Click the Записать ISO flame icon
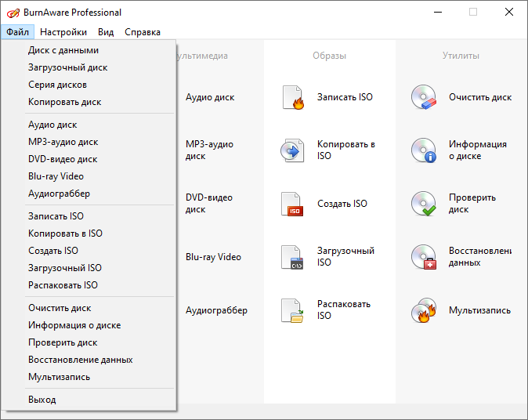The height and width of the screenshot is (420, 528). click(x=292, y=98)
